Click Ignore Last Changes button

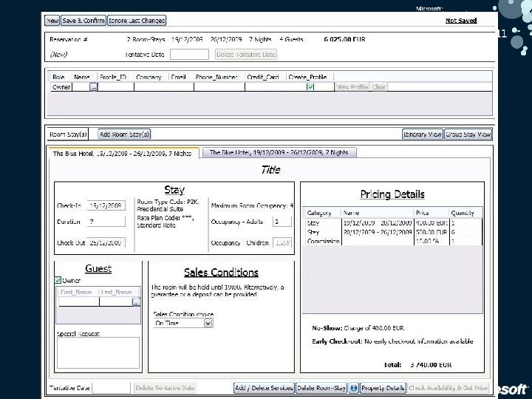coord(137,21)
